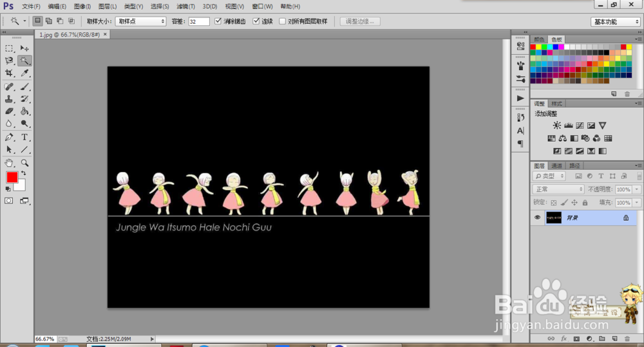Viewport: 644px width, 347px height.
Task: Select the Crop tool
Action: (9, 73)
